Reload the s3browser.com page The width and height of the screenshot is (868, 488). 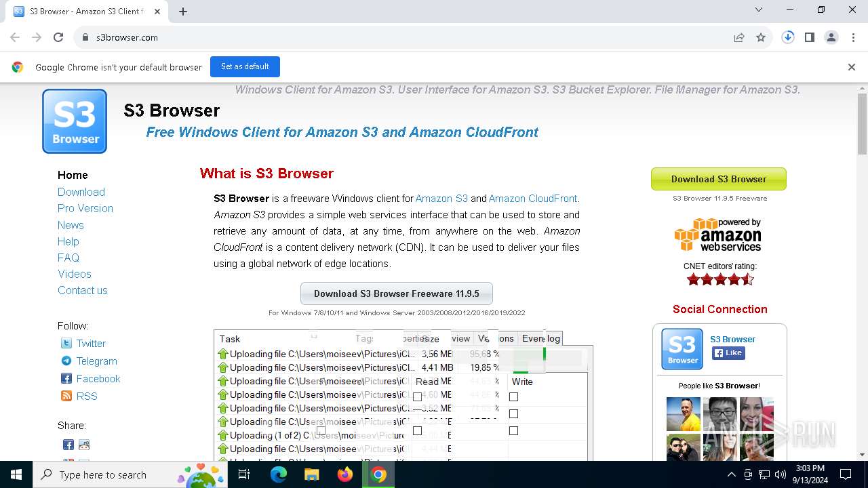click(58, 37)
